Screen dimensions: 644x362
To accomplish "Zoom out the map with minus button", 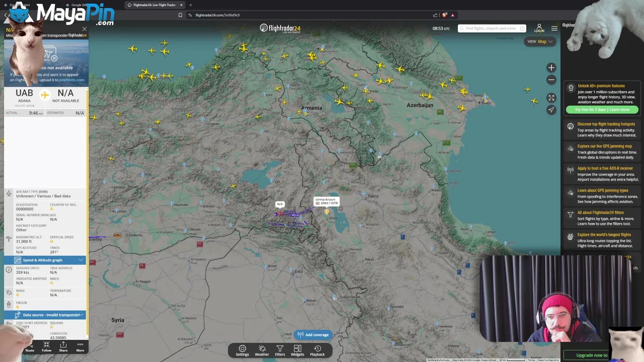I will 551,79.
